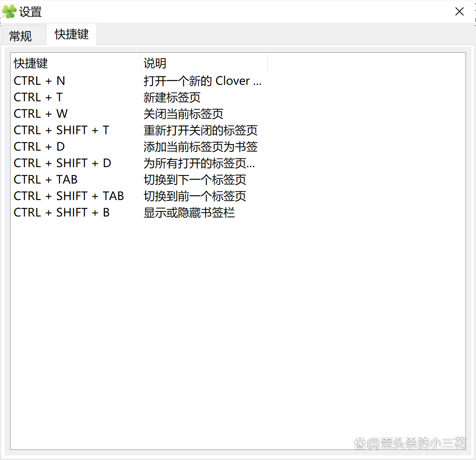Select the CTRL + TAB shortcut row
The height and width of the screenshot is (460, 476).
coord(139,179)
